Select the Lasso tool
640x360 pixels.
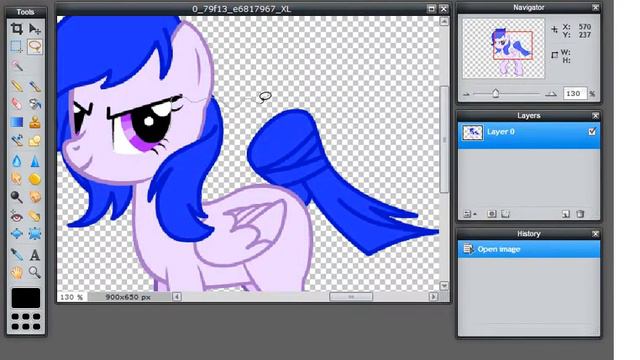35,47
